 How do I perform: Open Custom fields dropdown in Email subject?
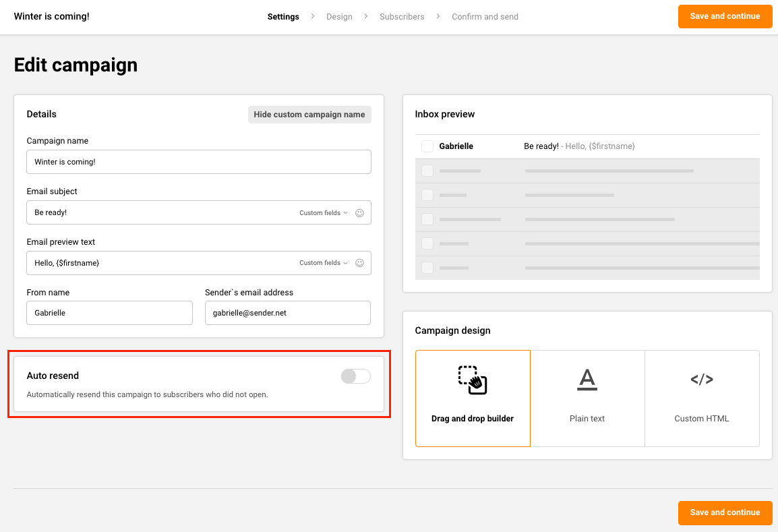click(x=324, y=212)
